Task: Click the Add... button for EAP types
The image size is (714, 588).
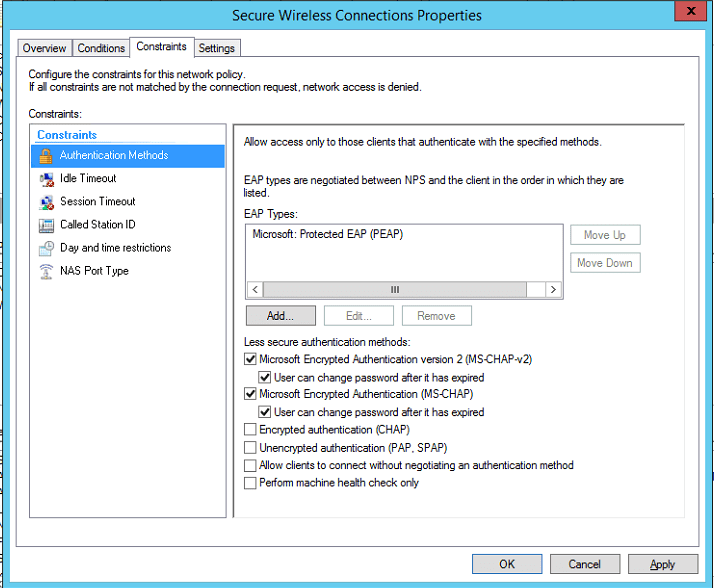Action: pyautogui.click(x=280, y=316)
